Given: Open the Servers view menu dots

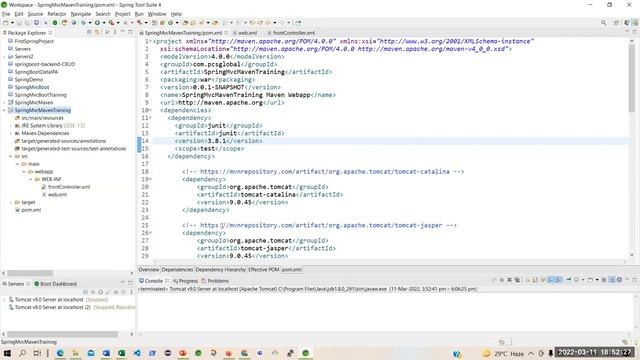Looking at the screenshot, I should [131, 292].
